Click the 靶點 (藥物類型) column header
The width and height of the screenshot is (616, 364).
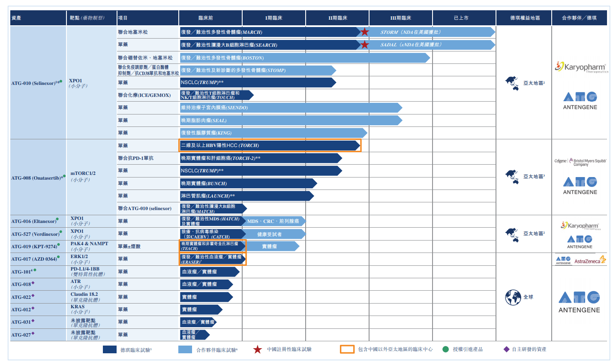point(92,18)
